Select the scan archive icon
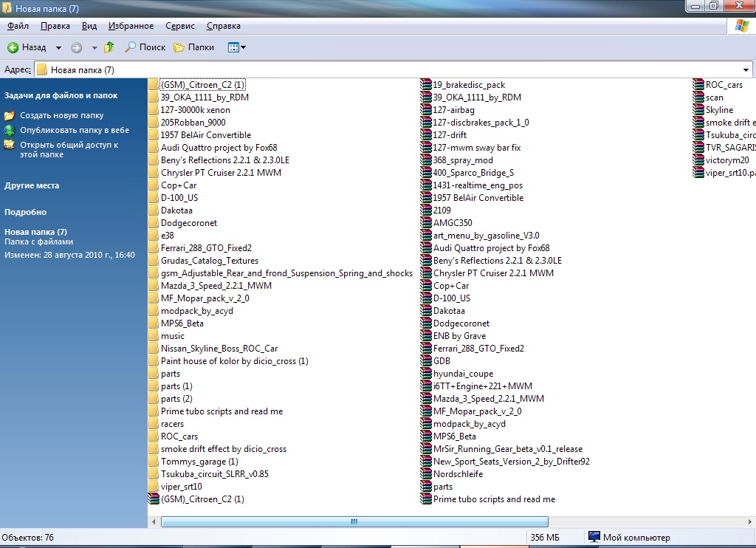756x548 pixels. click(698, 97)
